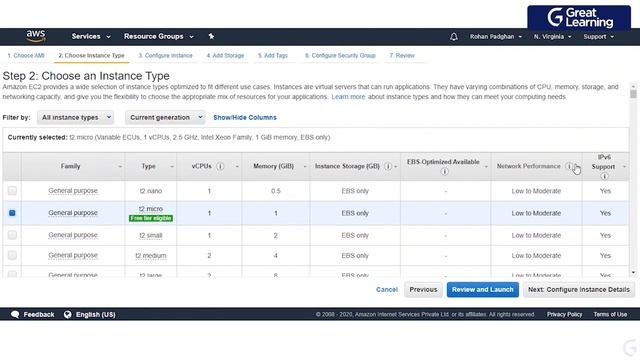
Task: Show info for vCPUs column
Action: coord(220,166)
